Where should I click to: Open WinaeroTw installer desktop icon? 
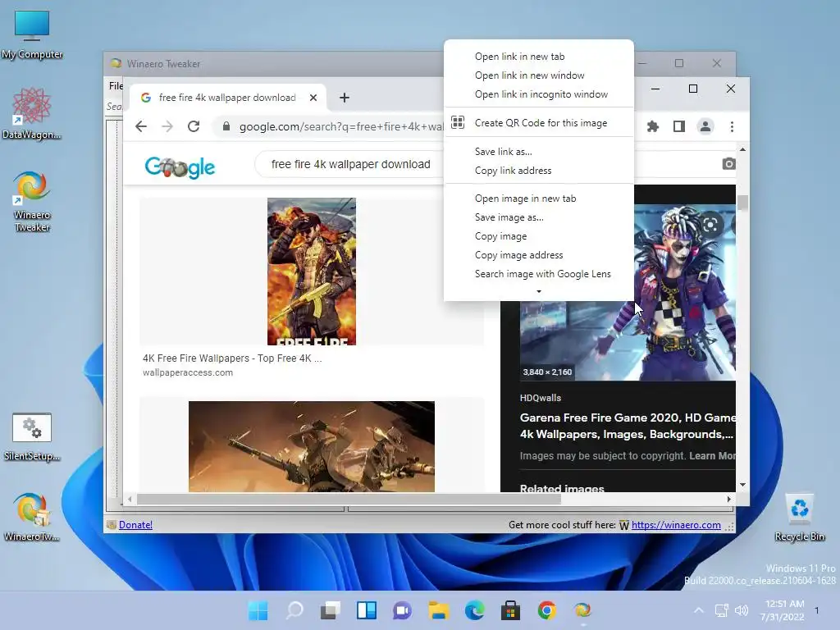click(32, 517)
